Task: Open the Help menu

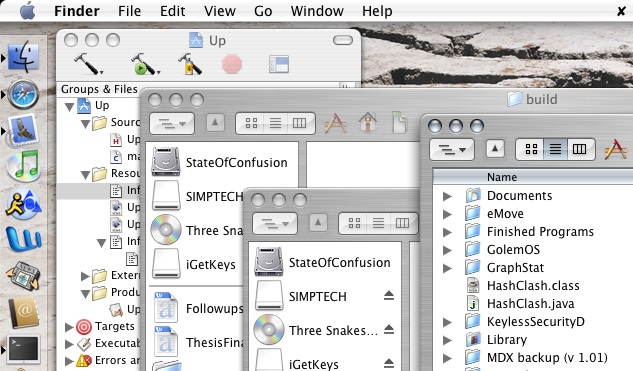Action: pyautogui.click(x=377, y=11)
